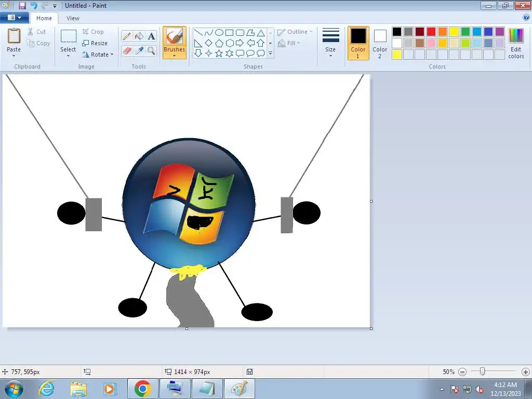Choose the Rectangle shape
Image resolution: width=532 pixels, height=399 pixels.
click(x=229, y=33)
